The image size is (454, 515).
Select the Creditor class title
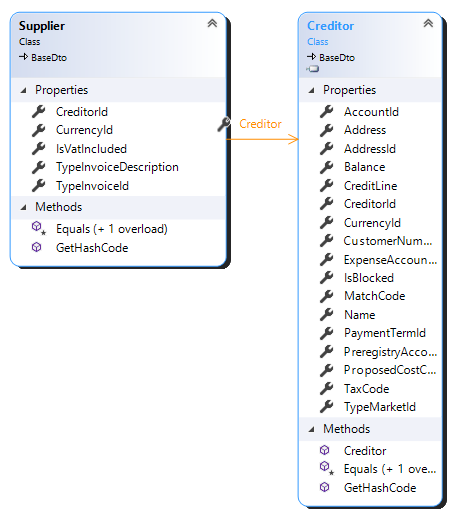[330, 26]
